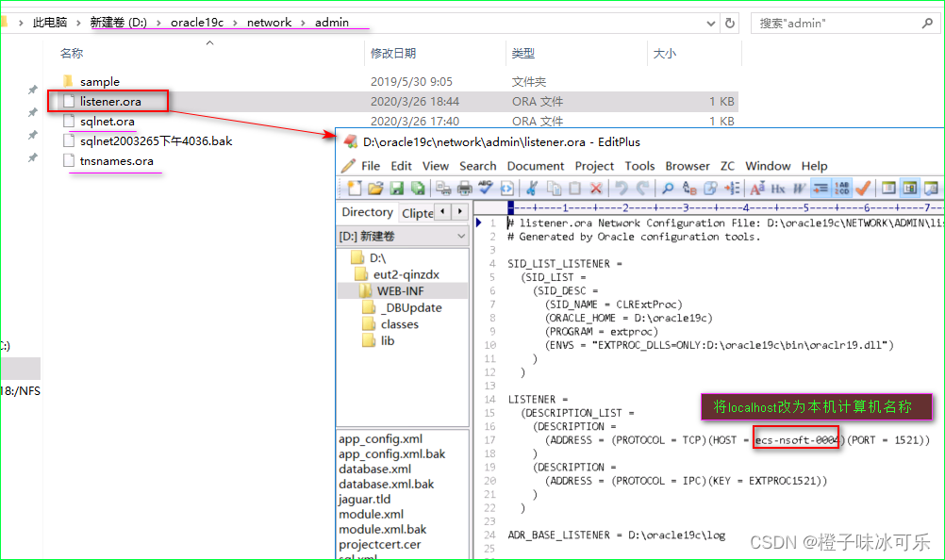Select tnsnames.ora file in Explorer
The height and width of the screenshot is (560, 945).
116,161
